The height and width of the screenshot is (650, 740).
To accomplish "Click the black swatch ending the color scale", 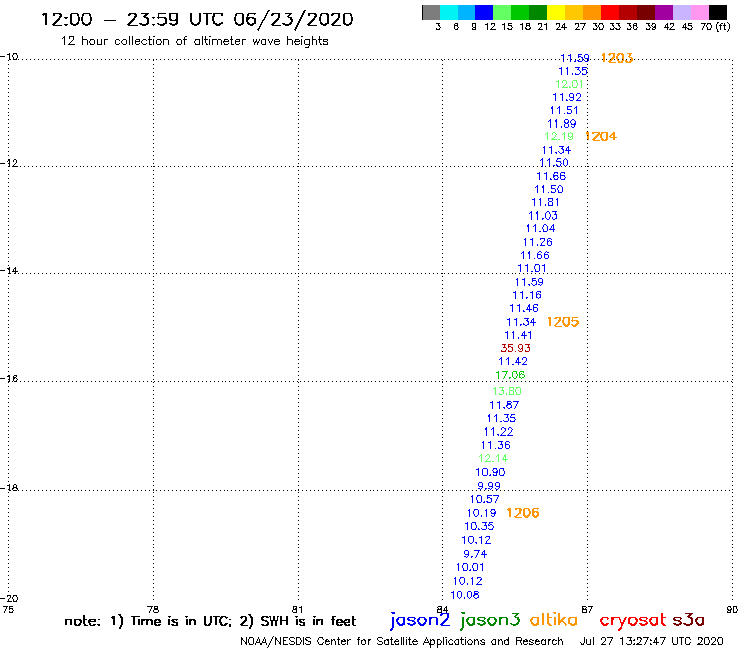I will coord(718,12).
